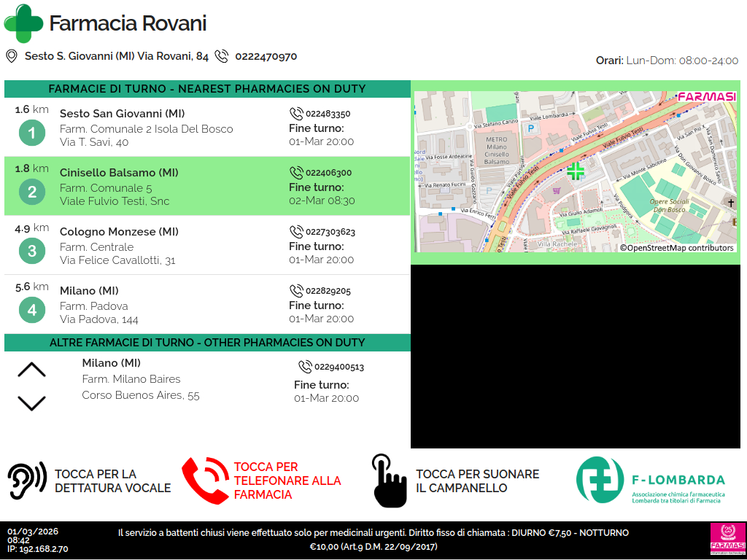
Task: Click the green cross Farmacia Rovani logo
Action: coord(23,23)
